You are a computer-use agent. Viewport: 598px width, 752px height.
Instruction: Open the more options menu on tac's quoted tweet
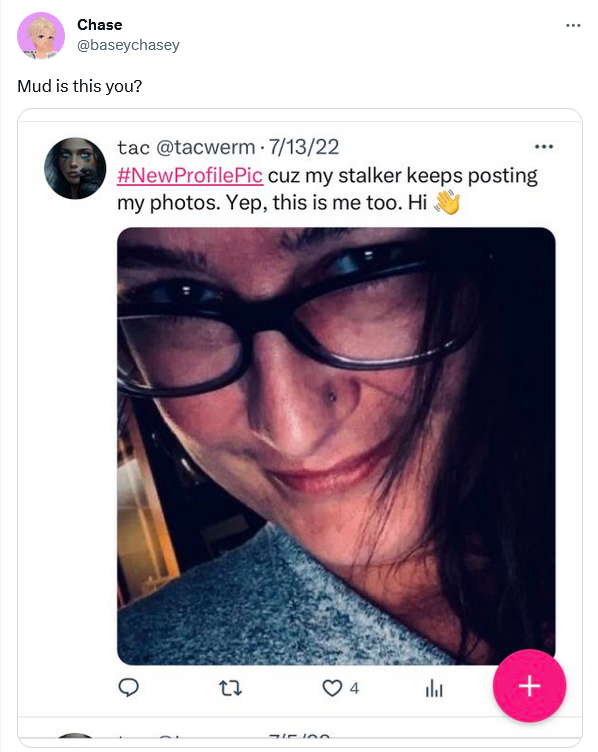pos(544,147)
